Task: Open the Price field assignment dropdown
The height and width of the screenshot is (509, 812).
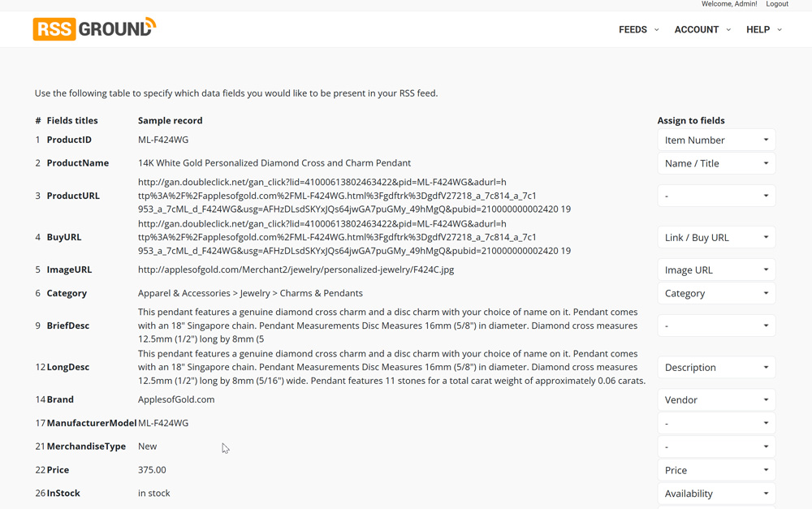Action: (x=716, y=470)
